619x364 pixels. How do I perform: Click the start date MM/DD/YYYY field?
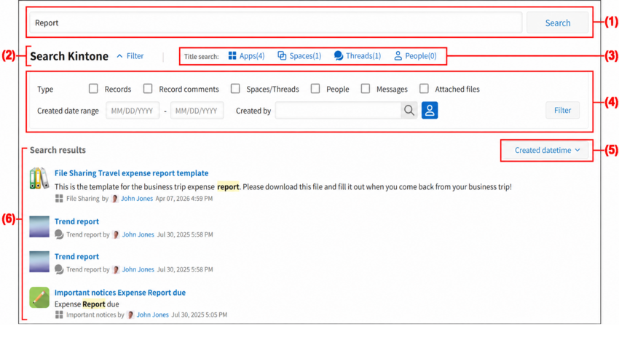point(133,111)
